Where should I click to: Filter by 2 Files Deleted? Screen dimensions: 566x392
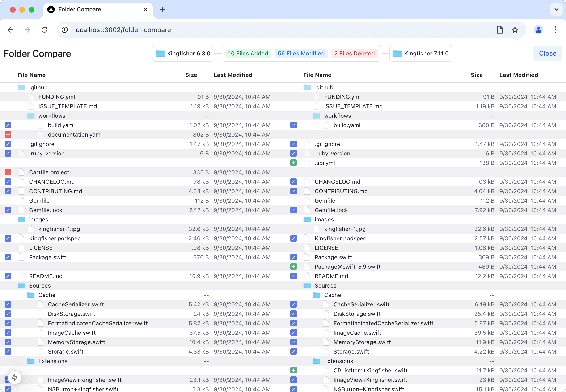click(354, 53)
